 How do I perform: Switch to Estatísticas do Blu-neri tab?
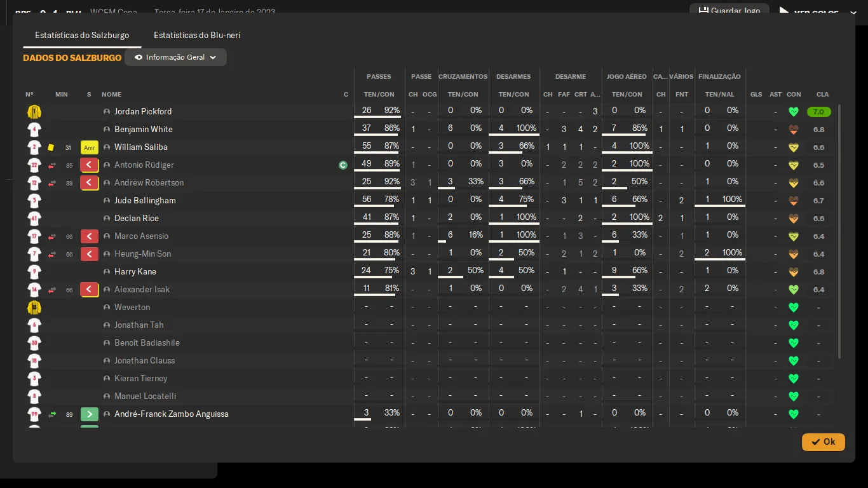coord(197,36)
